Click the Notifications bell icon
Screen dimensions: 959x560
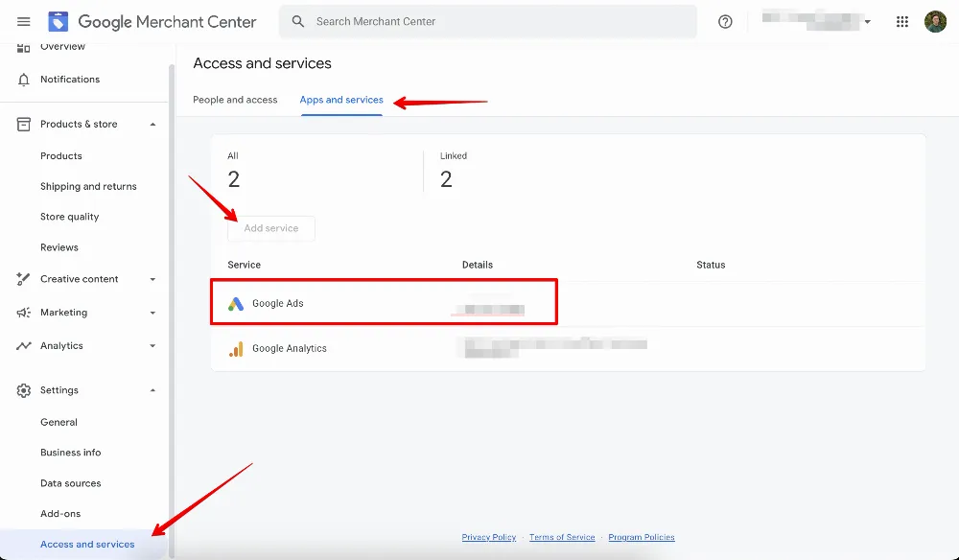pos(23,80)
